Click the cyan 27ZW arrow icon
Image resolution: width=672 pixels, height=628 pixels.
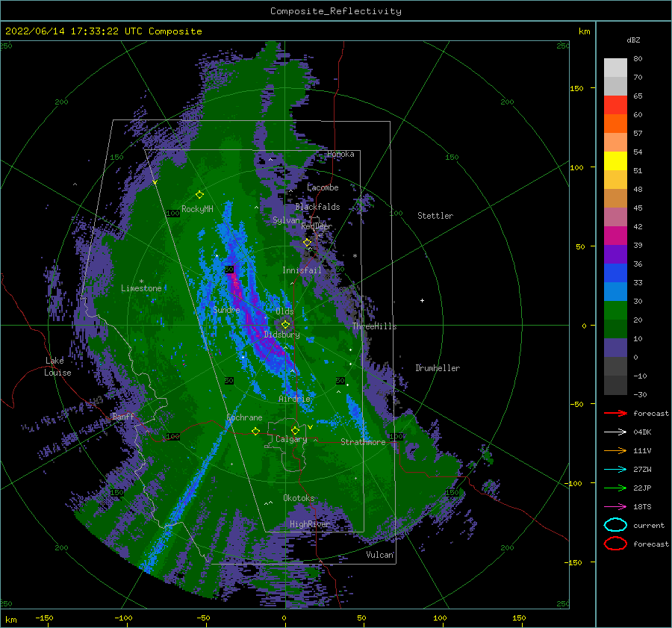tap(615, 470)
